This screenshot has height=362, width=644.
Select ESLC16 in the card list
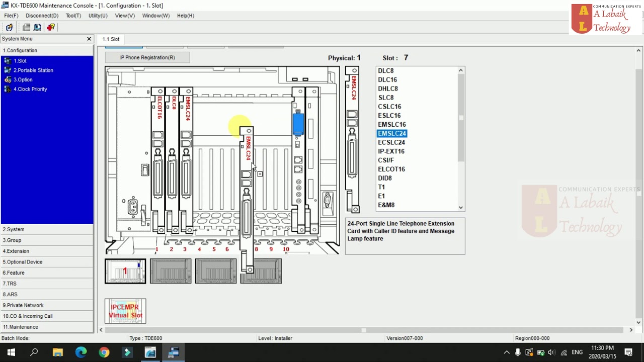pos(389,116)
